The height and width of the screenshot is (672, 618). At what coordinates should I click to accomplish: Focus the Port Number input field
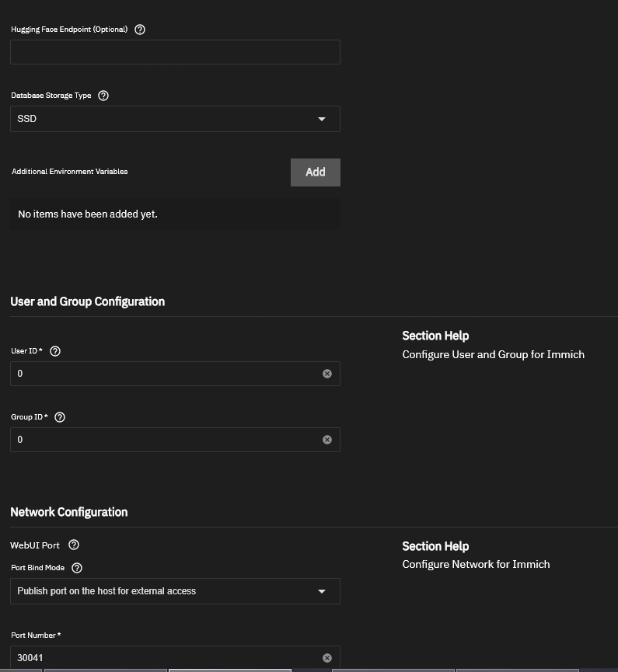163,658
